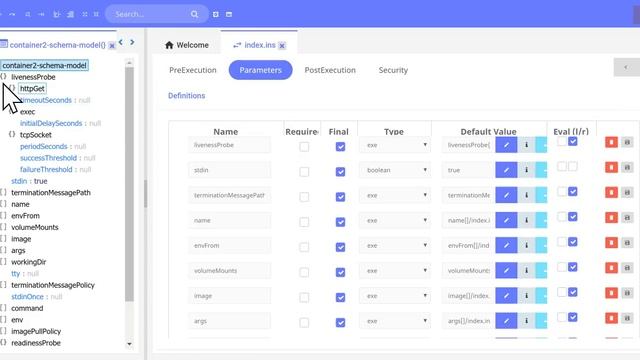Edit default value of image row
This screenshot has height=360, width=640.
pos(506,296)
